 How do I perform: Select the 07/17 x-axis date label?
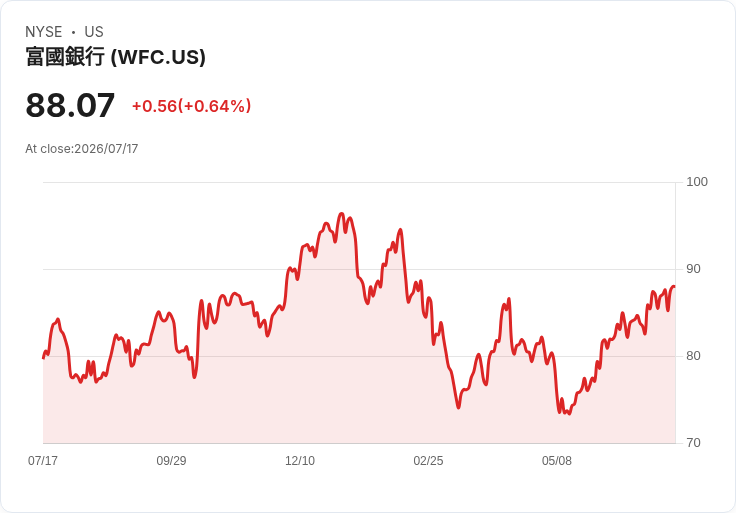43,460
